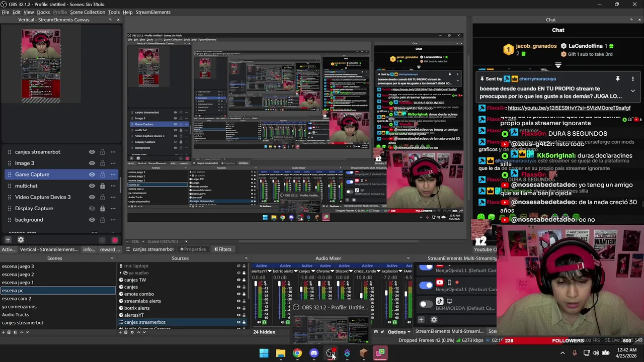Open the Tools menu
The image size is (644, 362).
click(x=114, y=12)
